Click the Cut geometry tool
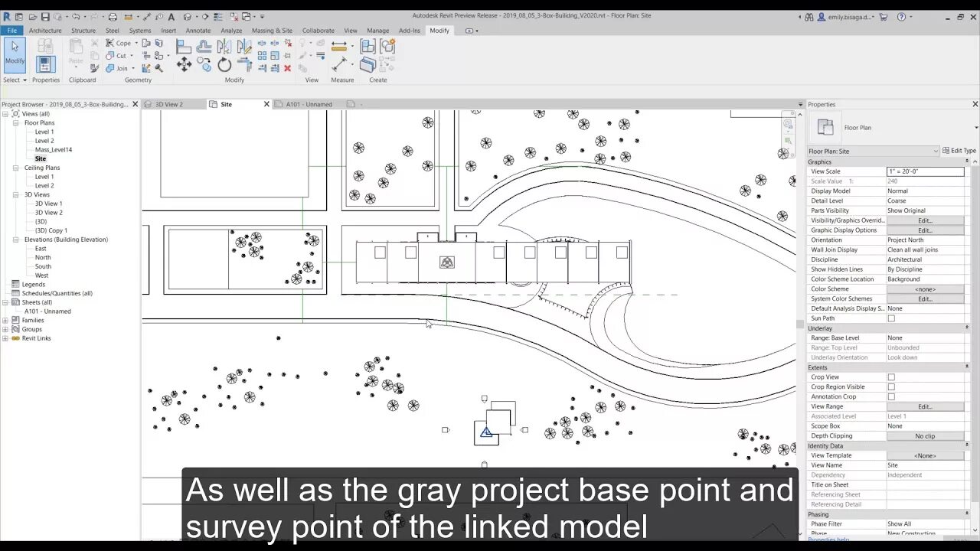980x551 pixels. tap(115, 56)
